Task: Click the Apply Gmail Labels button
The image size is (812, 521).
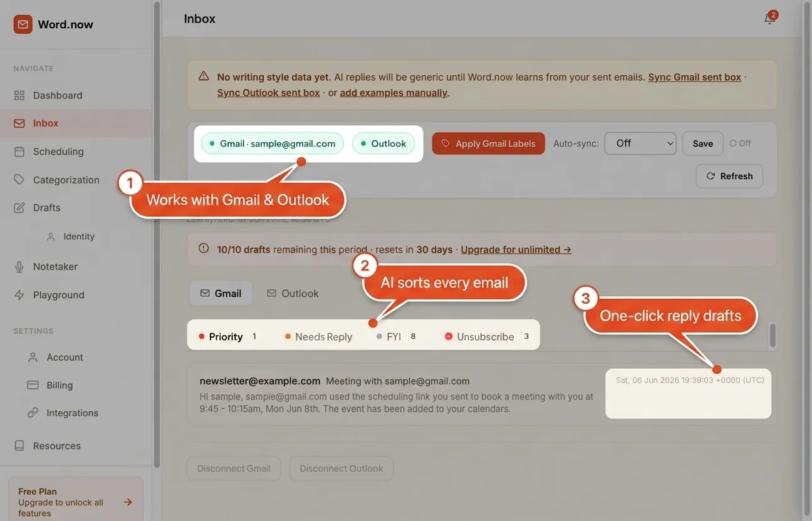Action: click(x=489, y=143)
